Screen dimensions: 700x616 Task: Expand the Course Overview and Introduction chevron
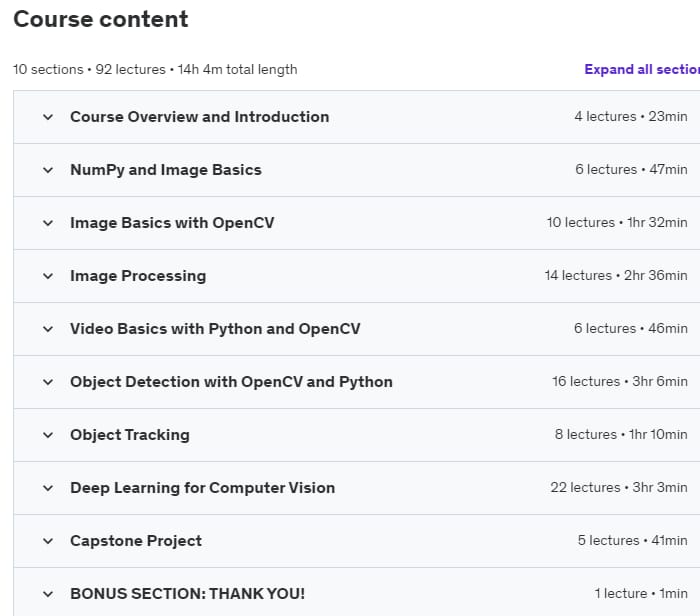[48, 117]
